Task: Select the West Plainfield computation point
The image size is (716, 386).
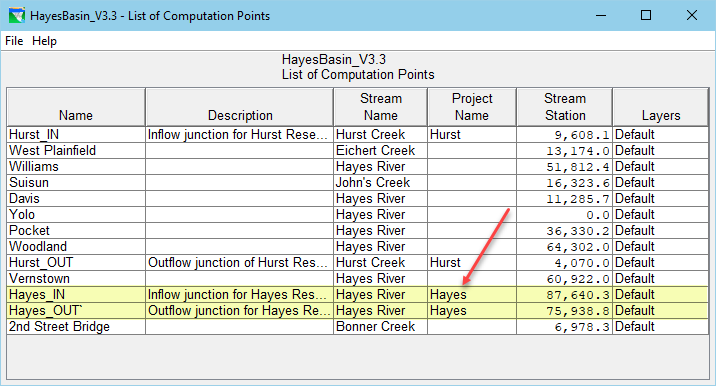Action: point(76,151)
